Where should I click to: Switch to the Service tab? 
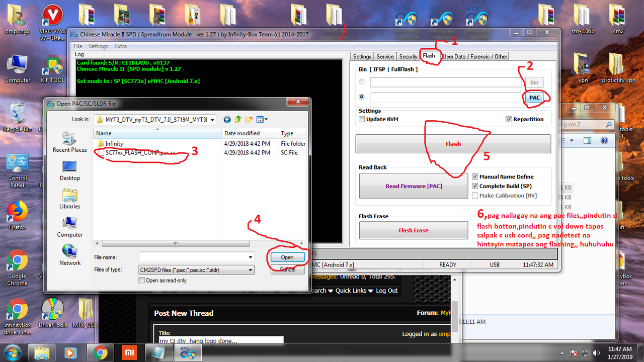[x=385, y=56]
